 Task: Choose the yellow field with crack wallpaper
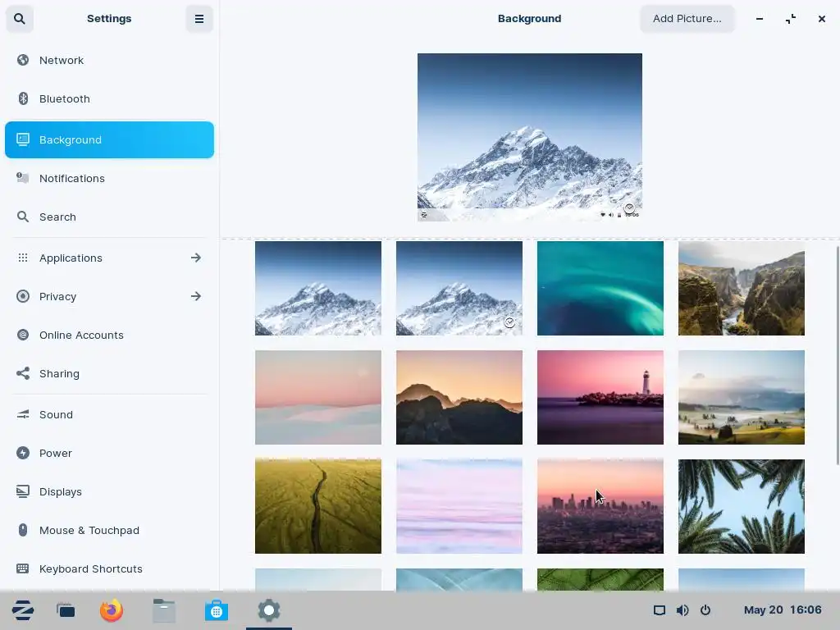pos(318,506)
